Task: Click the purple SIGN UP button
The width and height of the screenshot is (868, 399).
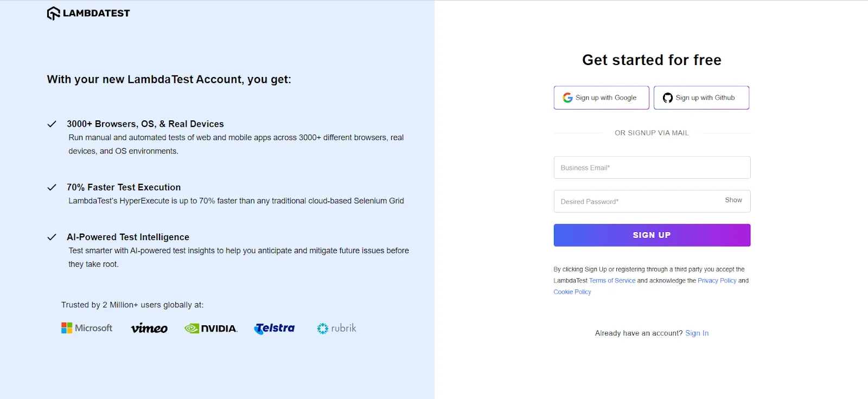Action: pyautogui.click(x=652, y=235)
